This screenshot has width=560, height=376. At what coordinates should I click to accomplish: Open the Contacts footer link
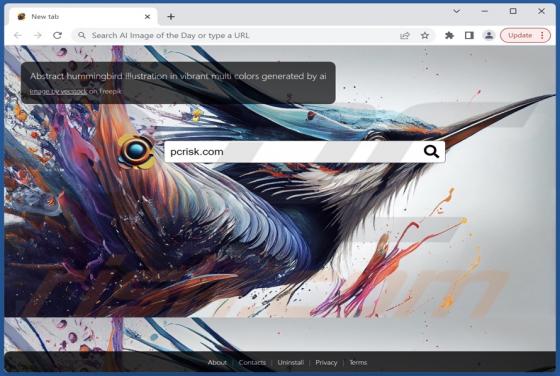[252, 362]
